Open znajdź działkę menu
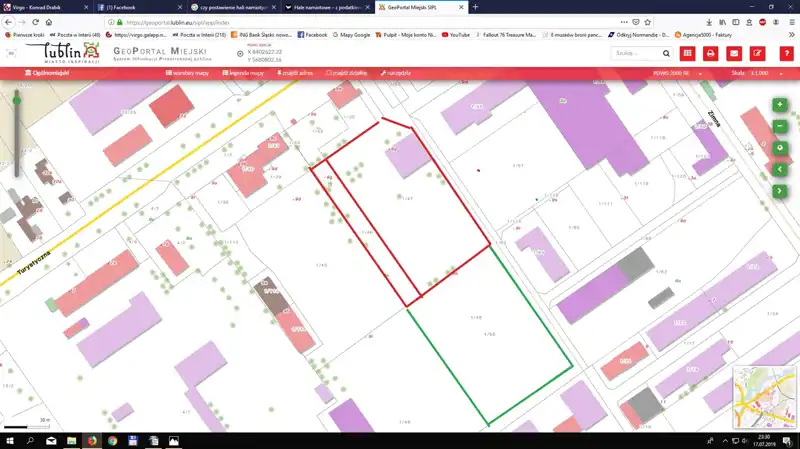This screenshot has height=449, width=800. tap(346, 73)
